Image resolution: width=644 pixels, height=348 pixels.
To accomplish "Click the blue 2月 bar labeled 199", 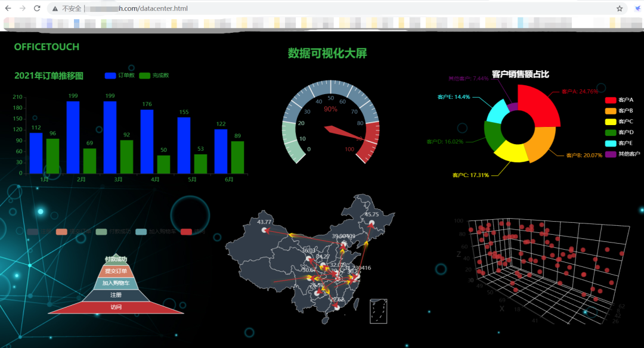I will click(x=73, y=138).
